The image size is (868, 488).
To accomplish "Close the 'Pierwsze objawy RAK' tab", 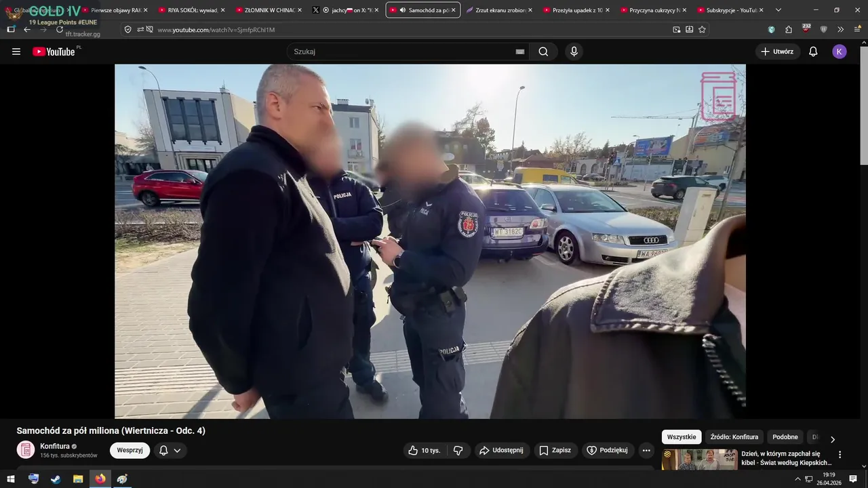I will click(x=145, y=10).
